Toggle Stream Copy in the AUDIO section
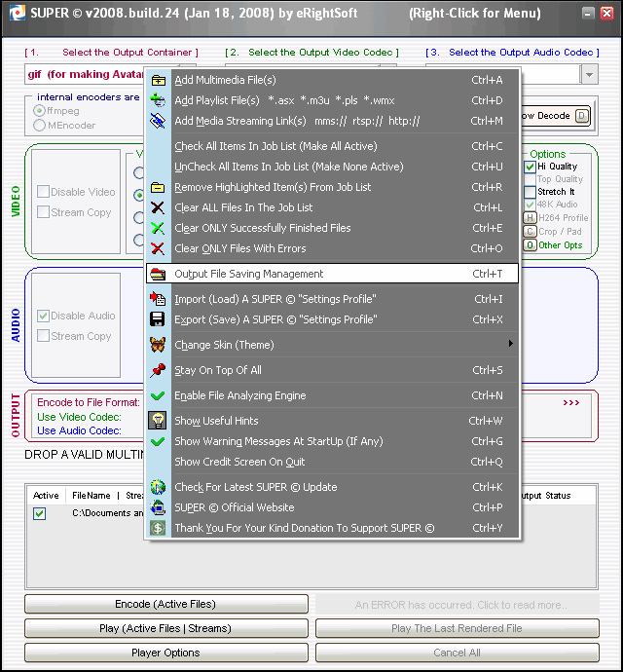The width and height of the screenshot is (623, 672). (43, 336)
